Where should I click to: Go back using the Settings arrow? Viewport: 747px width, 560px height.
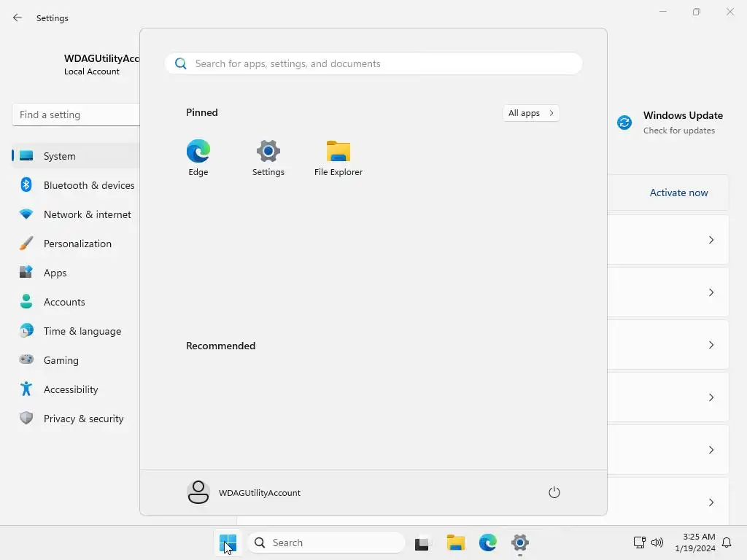coord(18,17)
